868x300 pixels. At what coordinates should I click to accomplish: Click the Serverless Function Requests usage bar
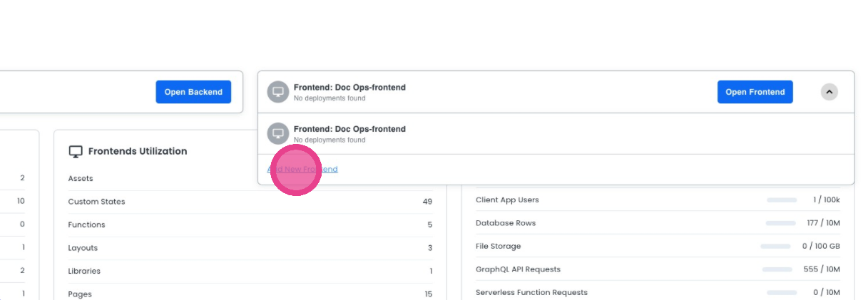[x=781, y=293]
